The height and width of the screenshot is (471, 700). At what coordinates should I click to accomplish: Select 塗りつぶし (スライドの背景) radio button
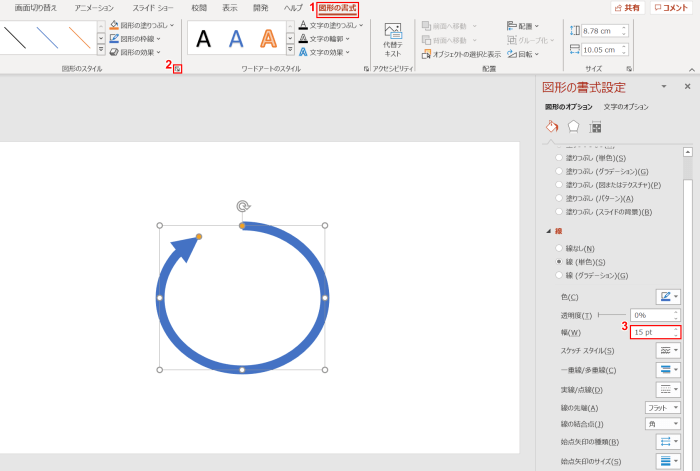coord(559,212)
